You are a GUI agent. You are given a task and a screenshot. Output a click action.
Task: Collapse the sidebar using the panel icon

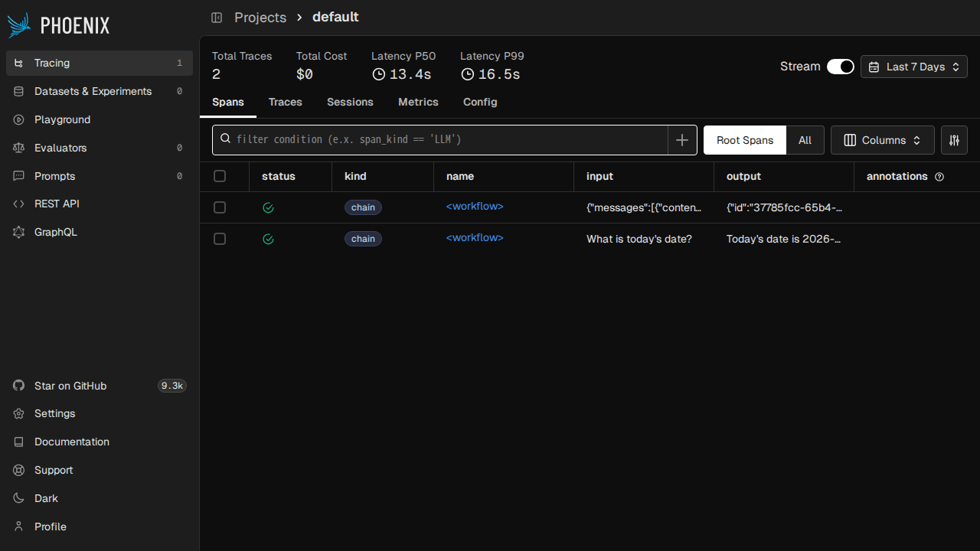(217, 17)
